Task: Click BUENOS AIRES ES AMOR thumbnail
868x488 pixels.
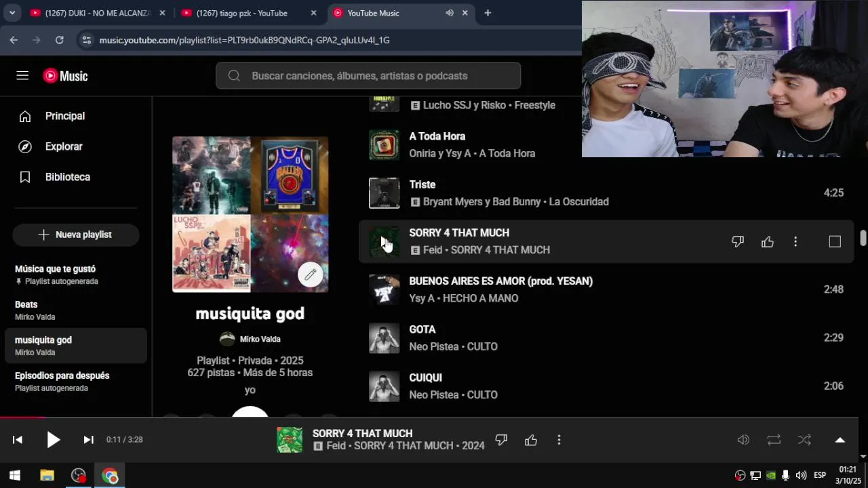Action: click(x=384, y=289)
